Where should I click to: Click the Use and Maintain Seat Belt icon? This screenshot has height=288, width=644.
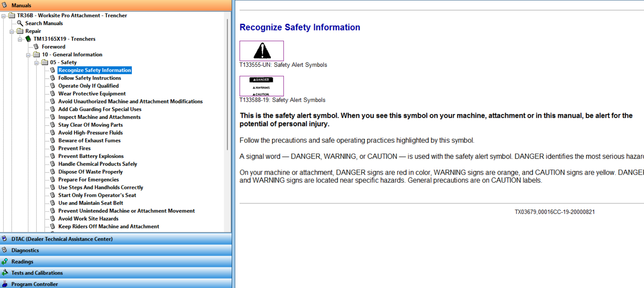point(53,203)
